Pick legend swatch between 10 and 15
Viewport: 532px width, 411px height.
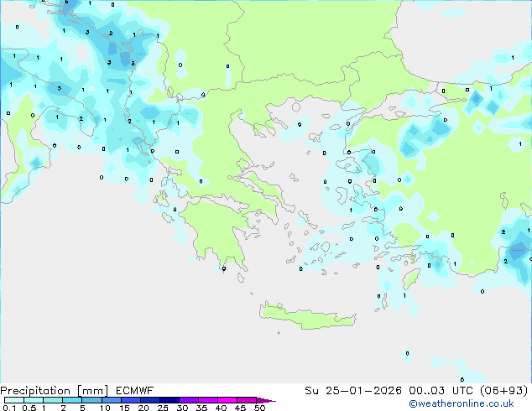click(x=111, y=400)
